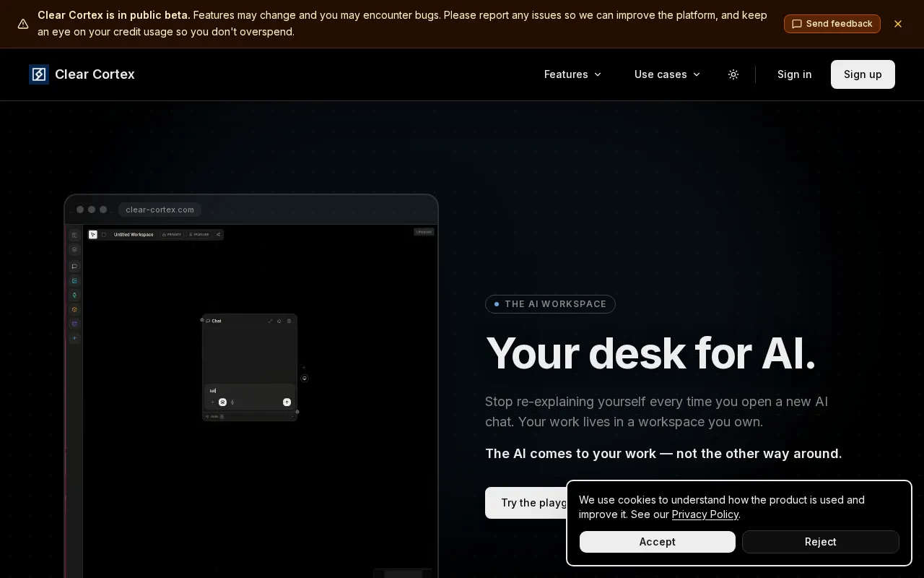This screenshot has height=578, width=924.
Task: Open the Privacy Policy link
Action: coord(705,514)
